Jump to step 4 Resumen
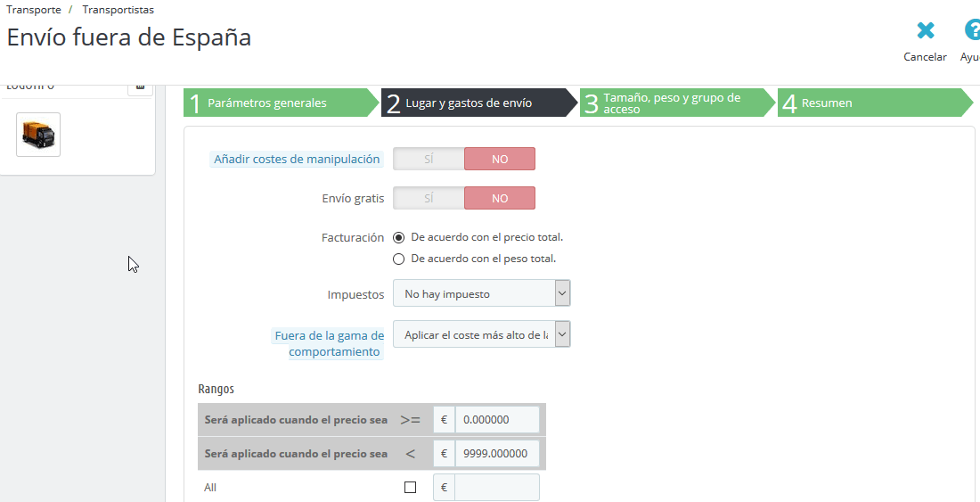The width and height of the screenshot is (980, 502). click(875, 103)
